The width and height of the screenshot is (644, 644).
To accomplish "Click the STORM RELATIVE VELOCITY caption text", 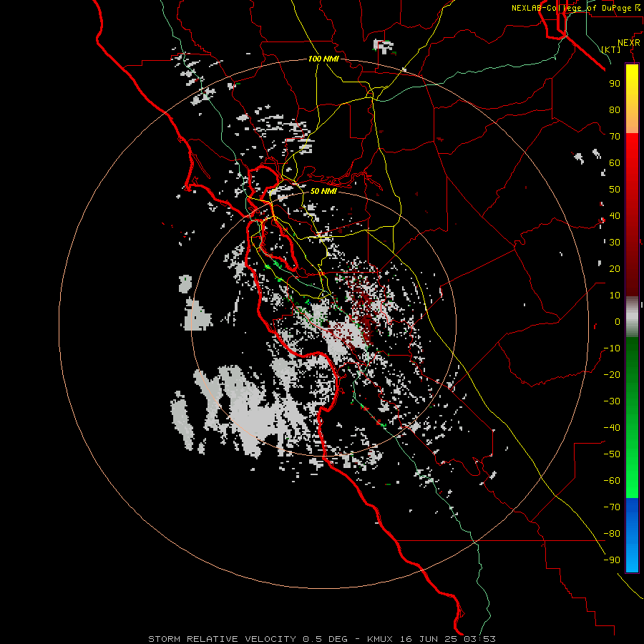I will [x=222, y=639].
